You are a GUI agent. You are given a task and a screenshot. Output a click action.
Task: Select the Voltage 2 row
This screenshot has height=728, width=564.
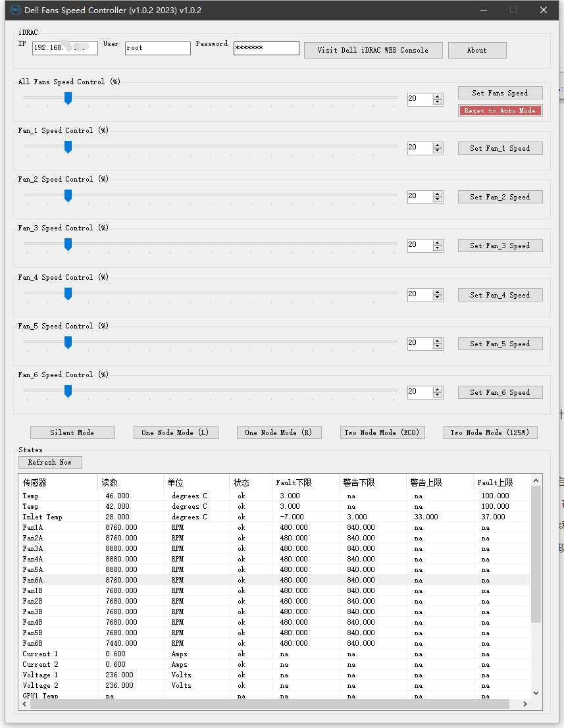[x=275, y=685]
